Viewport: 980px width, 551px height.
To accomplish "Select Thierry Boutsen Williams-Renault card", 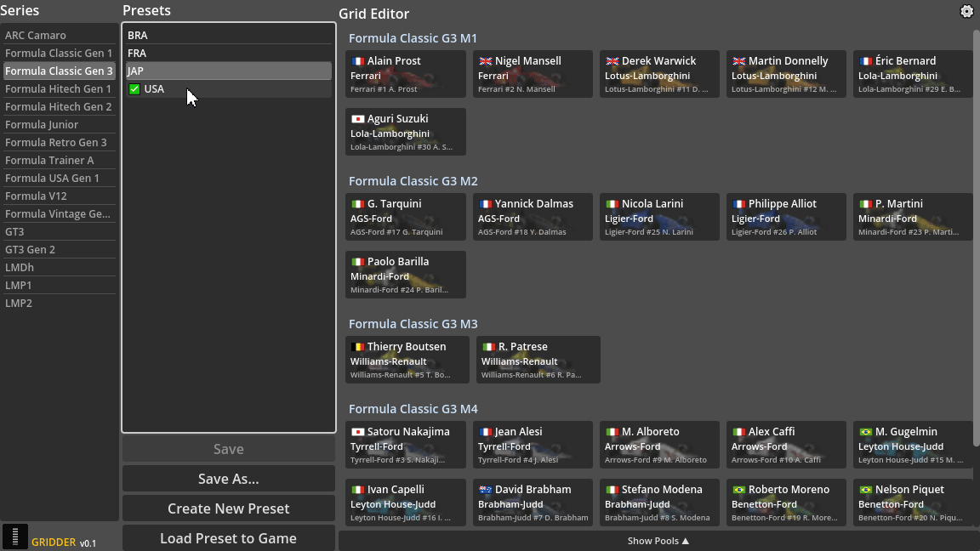I will tap(407, 360).
